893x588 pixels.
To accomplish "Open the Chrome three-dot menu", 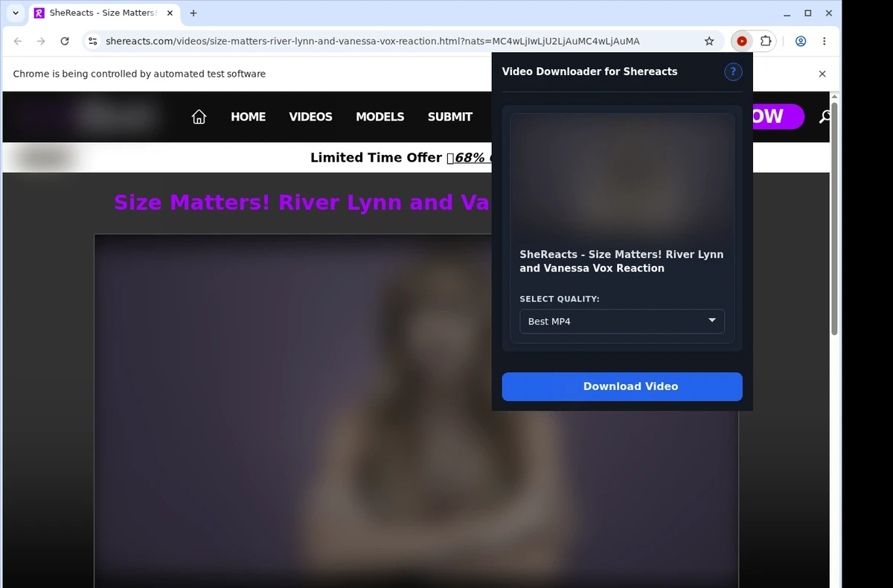I will tap(825, 42).
